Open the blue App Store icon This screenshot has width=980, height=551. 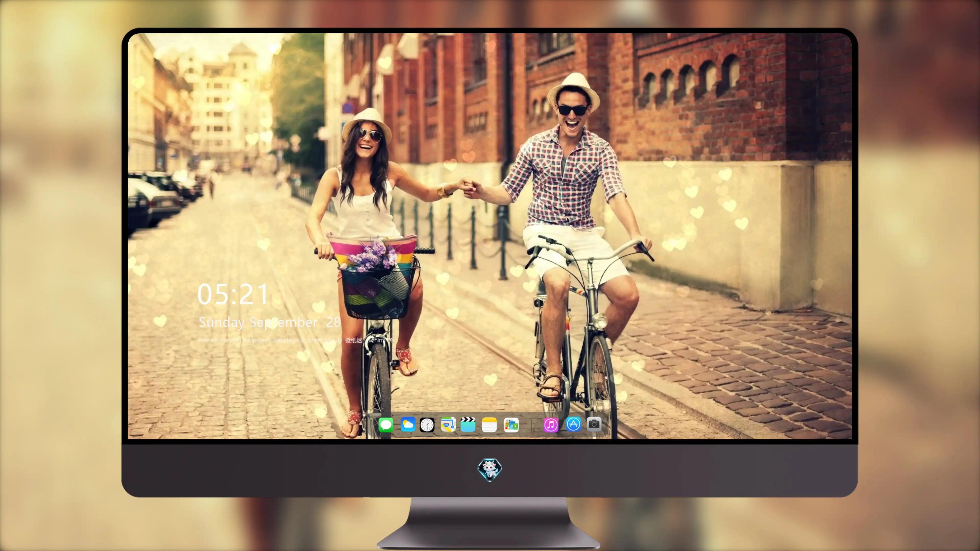(573, 424)
